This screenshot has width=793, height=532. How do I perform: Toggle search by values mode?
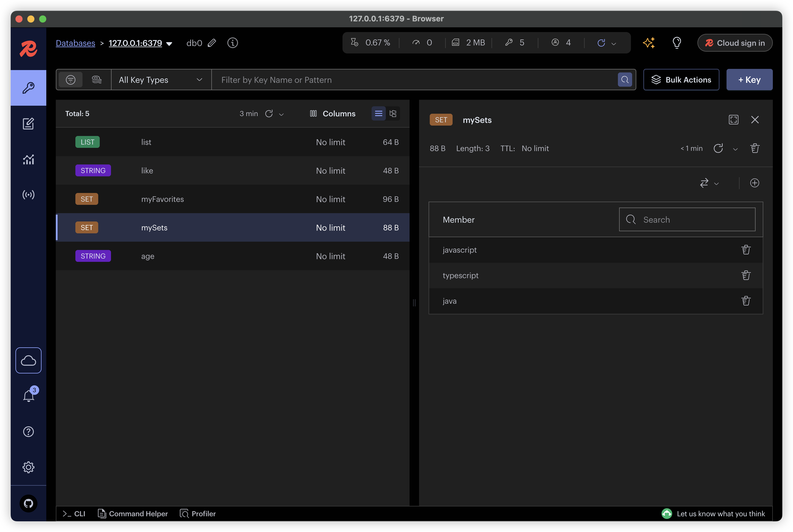tap(97, 80)
